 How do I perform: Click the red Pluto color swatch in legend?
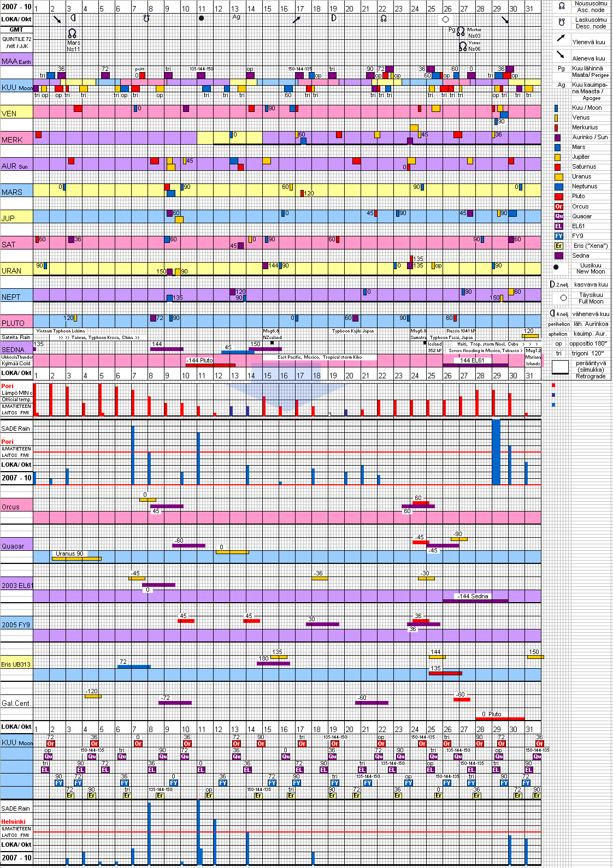558,197
